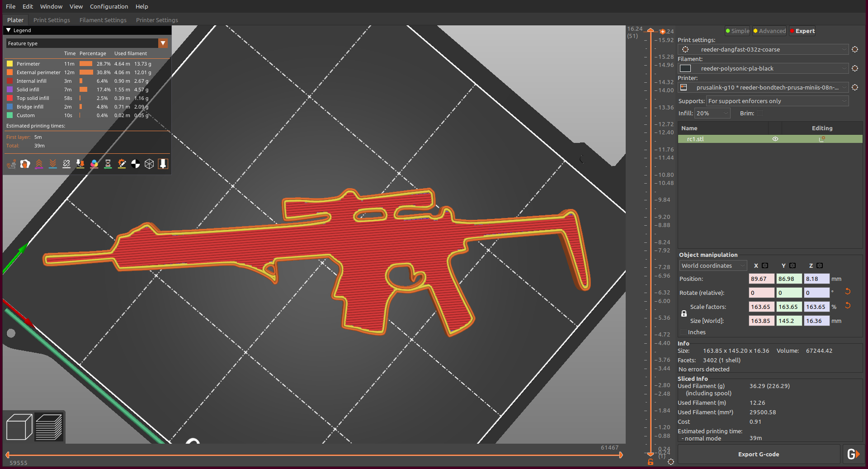
Task: Switch to the Filament Settings tab
Action: coord(103,20)
